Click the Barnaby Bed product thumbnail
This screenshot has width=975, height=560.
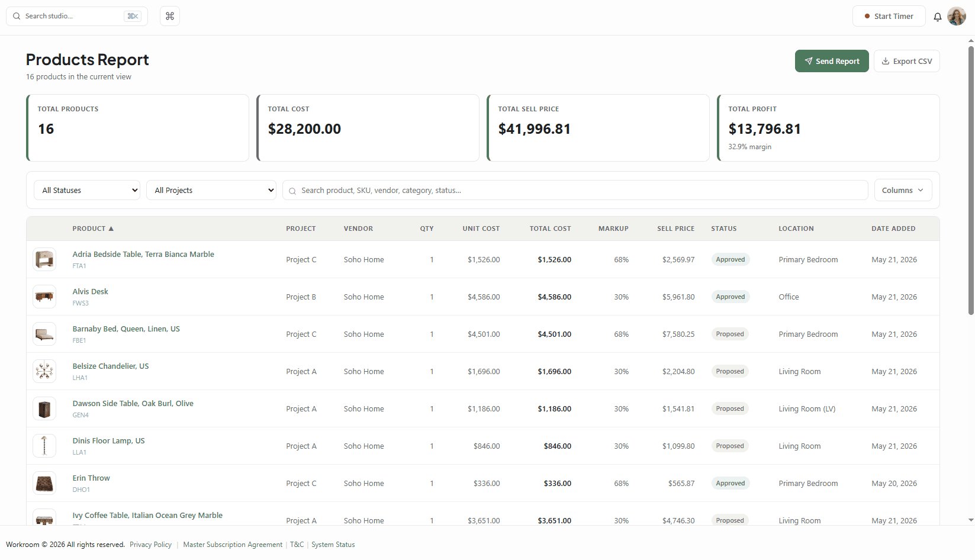click(44, 334)
